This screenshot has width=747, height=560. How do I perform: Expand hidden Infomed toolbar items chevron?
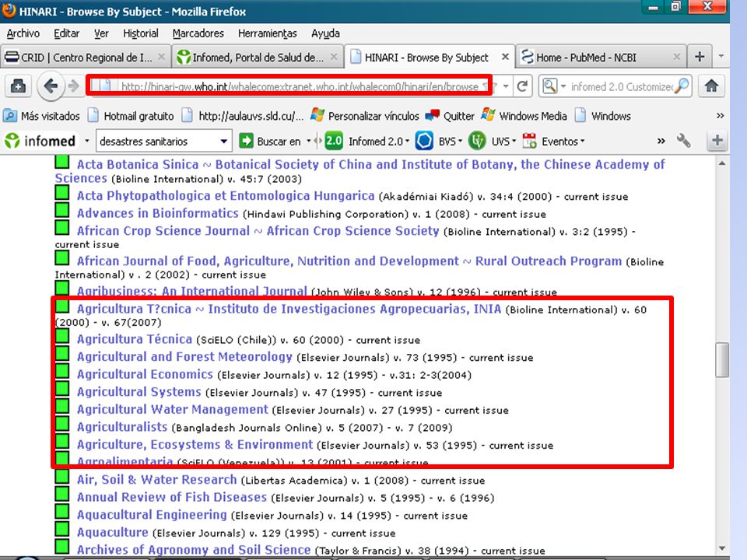(x=661, y=141)
